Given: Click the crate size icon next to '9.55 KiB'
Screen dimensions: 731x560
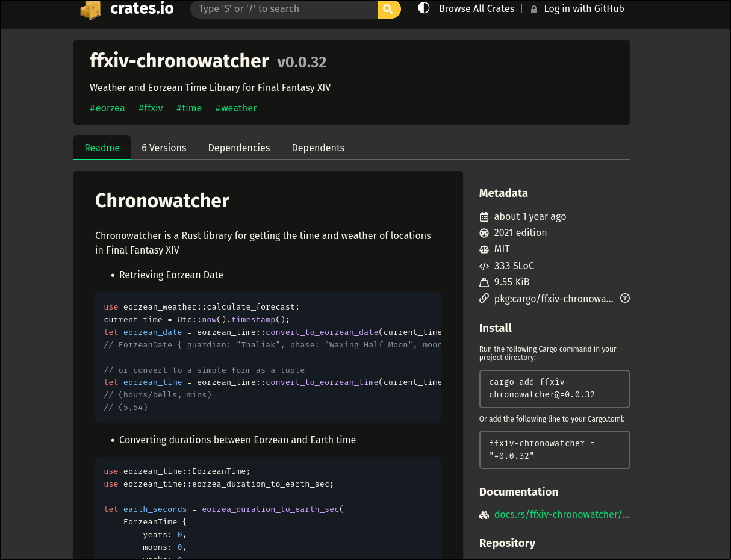Looking at the screenshot, I should point(484,282).
